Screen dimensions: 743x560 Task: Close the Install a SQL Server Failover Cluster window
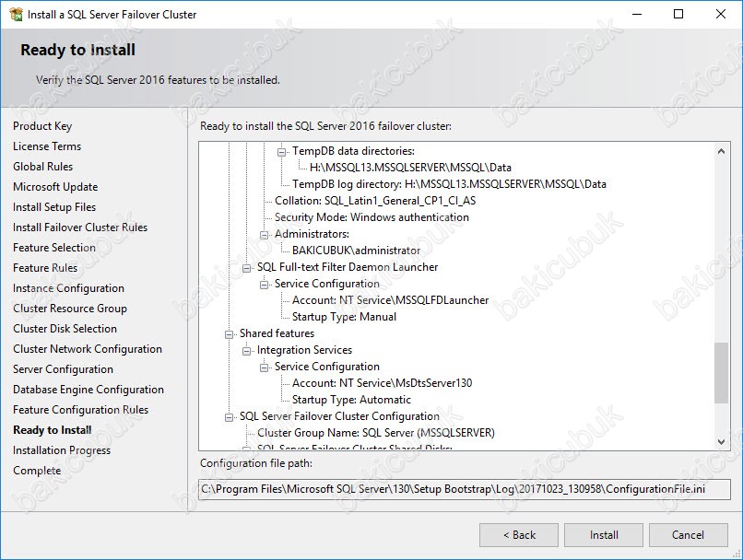click(721, 14)
